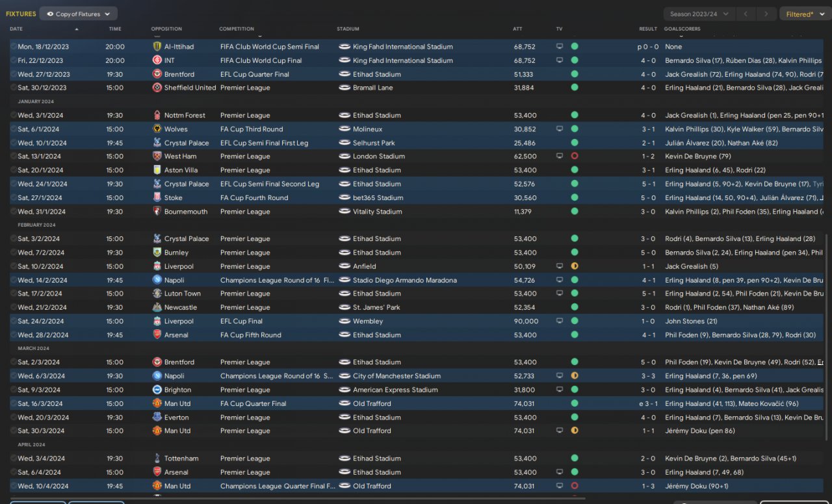Viewport: 832px width, 504px height.
Task: Click the draw indicator in the Anfield row
Action: pyautogui.click(x=575, y=266)
